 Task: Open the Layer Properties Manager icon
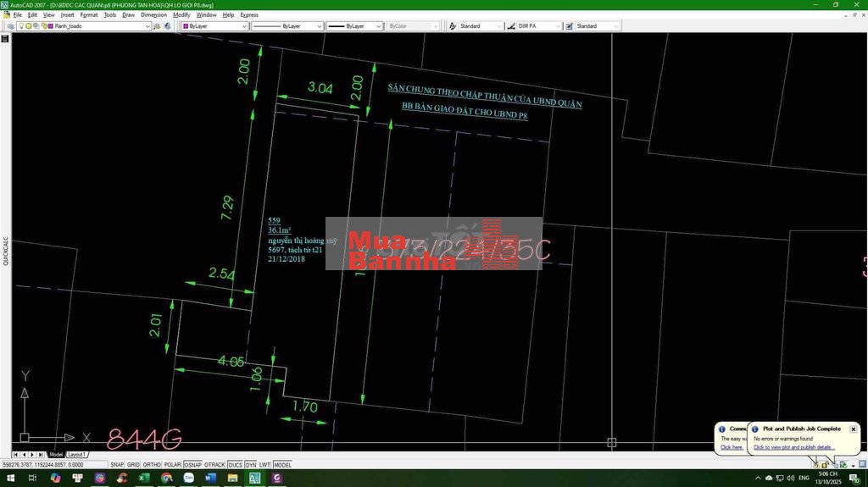(10, 26)
